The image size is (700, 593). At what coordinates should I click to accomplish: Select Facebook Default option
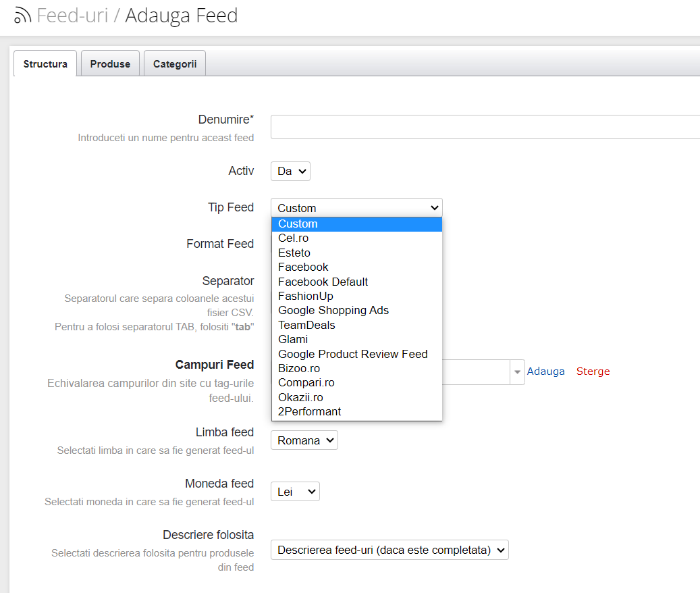323,282
